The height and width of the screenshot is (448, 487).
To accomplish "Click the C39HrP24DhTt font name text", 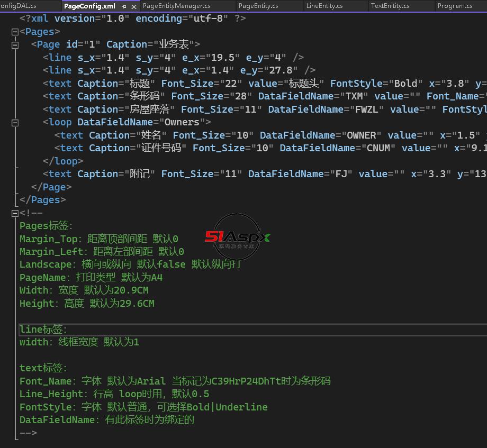I will [x=246, y=381].
